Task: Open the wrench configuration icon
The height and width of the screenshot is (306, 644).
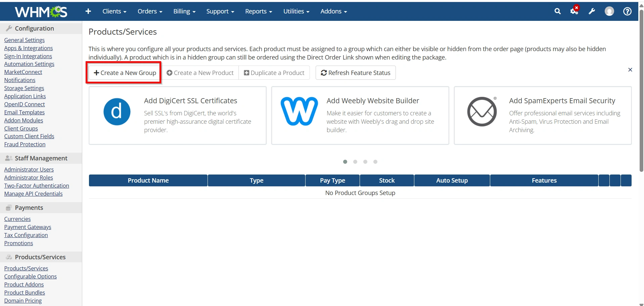Action: click(592, 11)
